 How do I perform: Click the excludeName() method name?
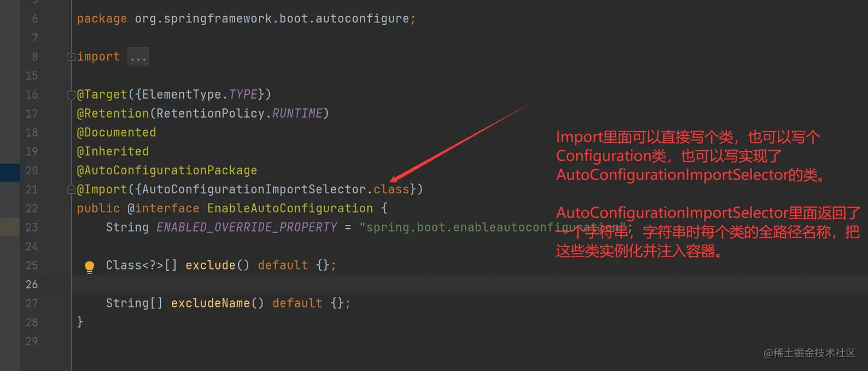tap(218, 303)
